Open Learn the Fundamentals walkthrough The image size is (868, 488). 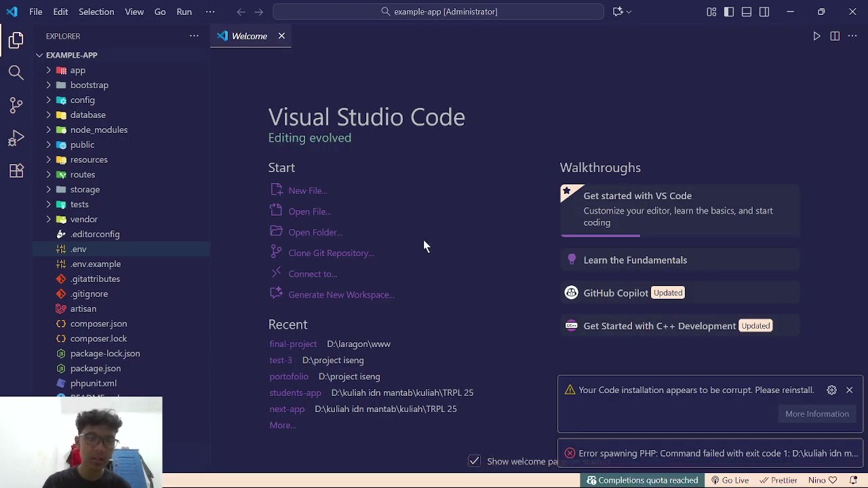coord(679,260)
